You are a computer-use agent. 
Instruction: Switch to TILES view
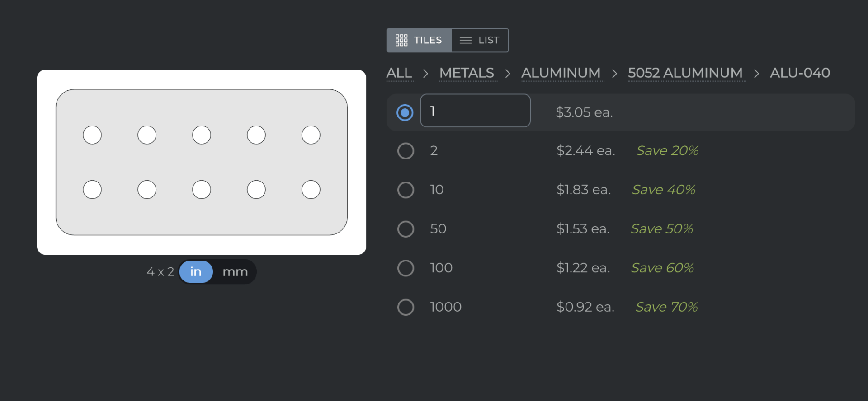(419, 40)
